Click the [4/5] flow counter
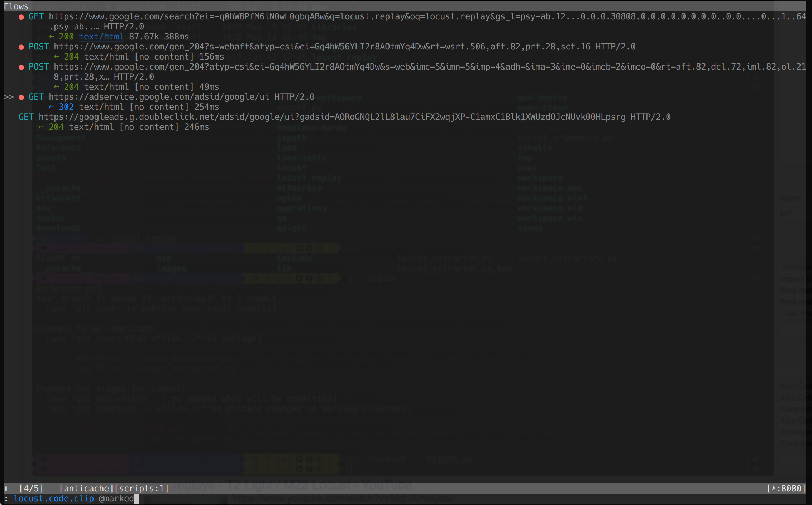The height and width of the screenshot is (505, 812). coord(31,489)
